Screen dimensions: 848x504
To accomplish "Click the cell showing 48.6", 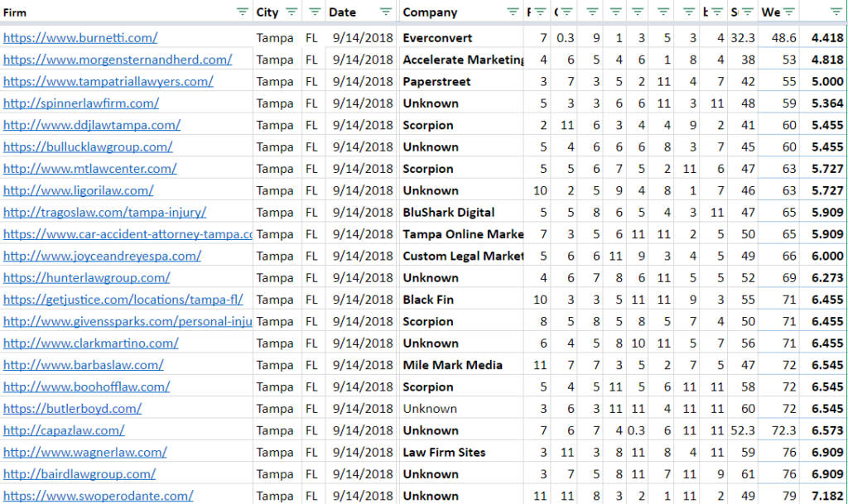I will click(778, 38).
